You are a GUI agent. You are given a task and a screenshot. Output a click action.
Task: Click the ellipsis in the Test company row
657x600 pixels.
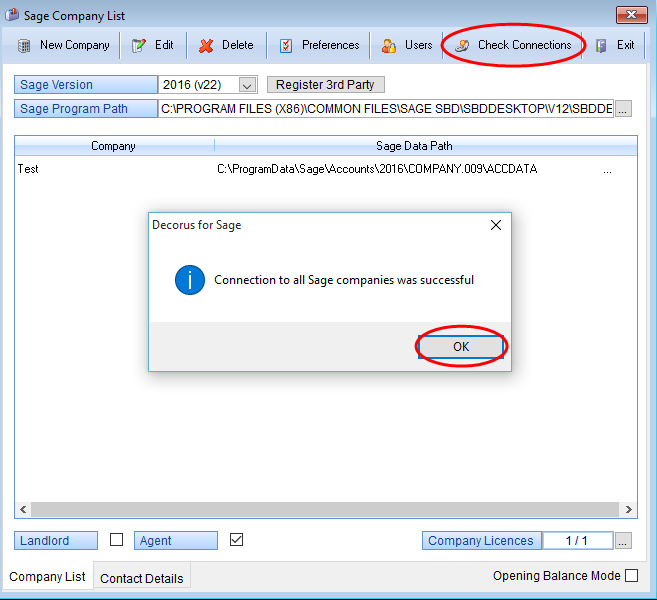[607, 169]
